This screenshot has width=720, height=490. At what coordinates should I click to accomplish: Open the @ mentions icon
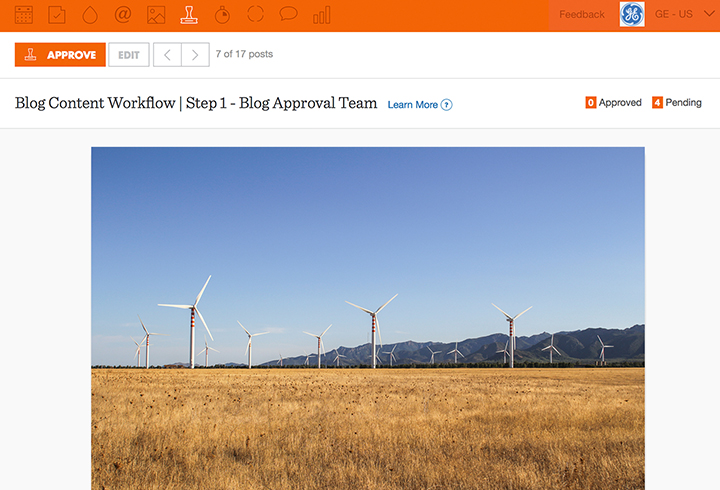point(123,15)
